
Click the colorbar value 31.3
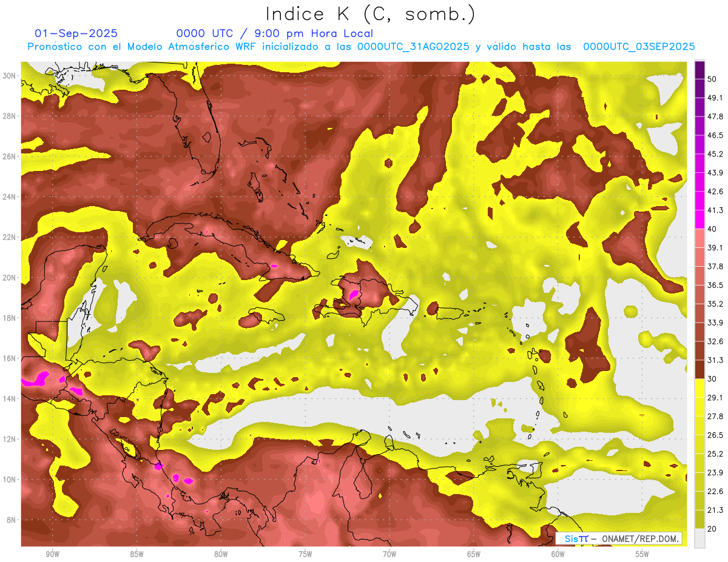[x=715, y=360]
